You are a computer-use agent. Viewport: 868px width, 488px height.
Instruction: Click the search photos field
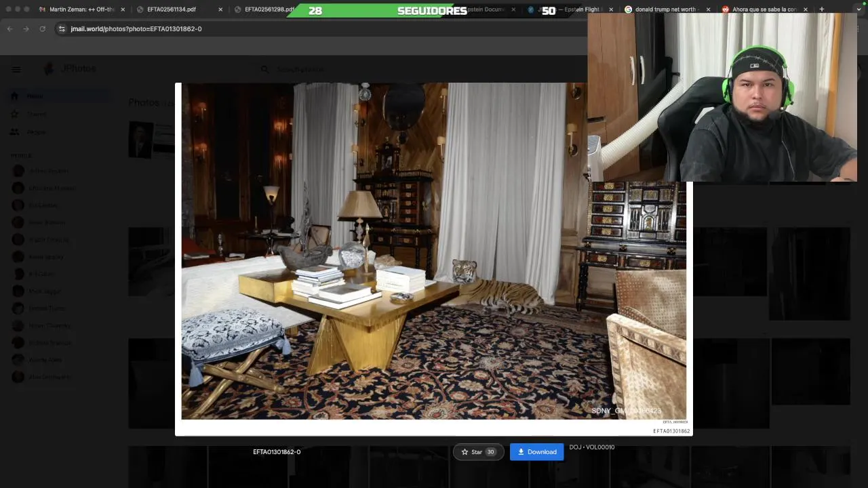420,69
